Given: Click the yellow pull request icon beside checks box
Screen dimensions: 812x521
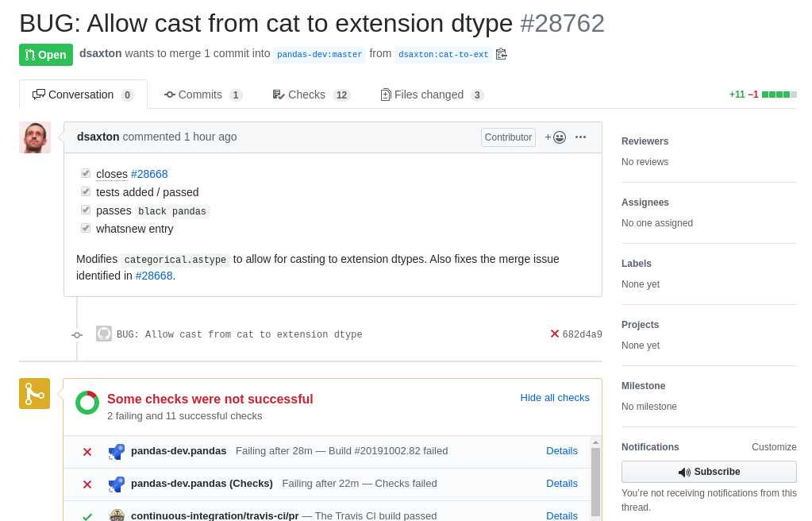Looking at the screenshot, I should [x=34, y=393].
